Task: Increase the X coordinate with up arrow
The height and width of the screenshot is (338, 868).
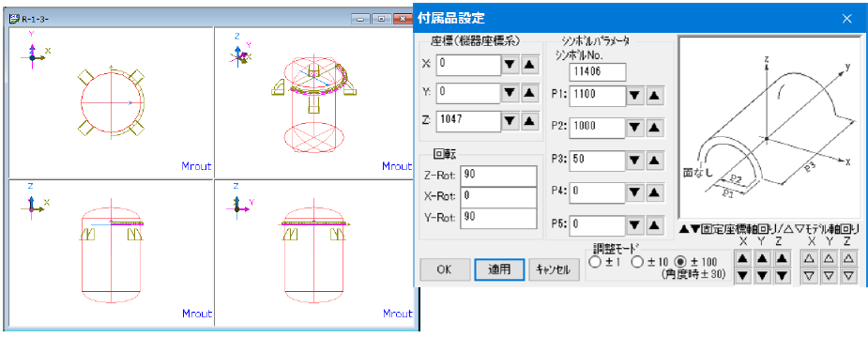Action: tap(530, 64)
